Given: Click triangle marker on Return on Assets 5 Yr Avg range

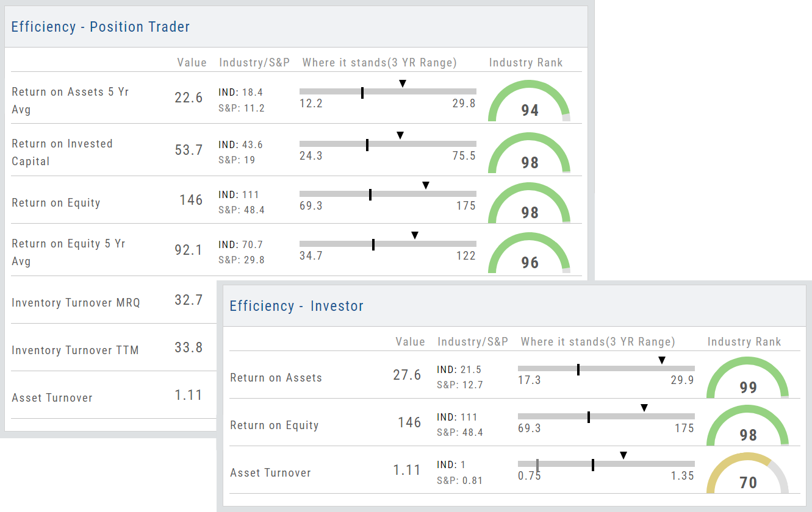Looking at the screenshot, I should tap(403, 83).
